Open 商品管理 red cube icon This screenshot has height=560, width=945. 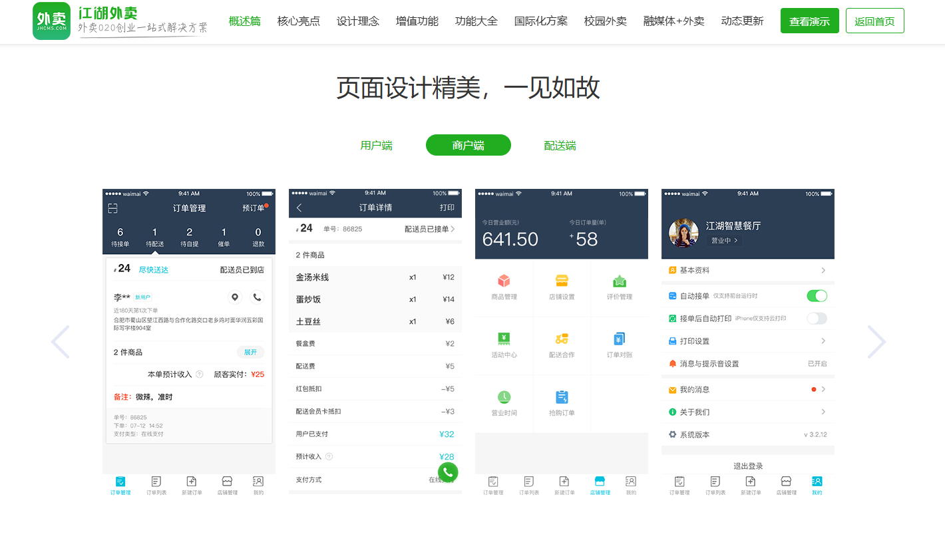[x=504, y=281]
